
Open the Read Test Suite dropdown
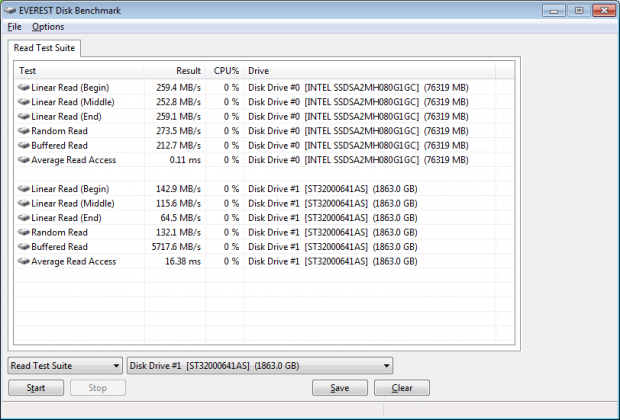coord(65,366)
